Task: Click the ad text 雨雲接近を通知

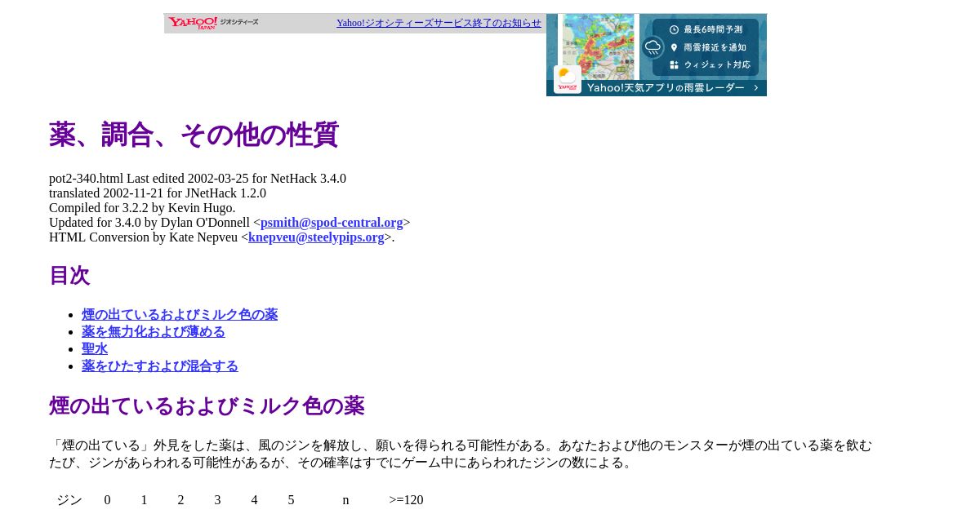Action: tap(715, 47)
